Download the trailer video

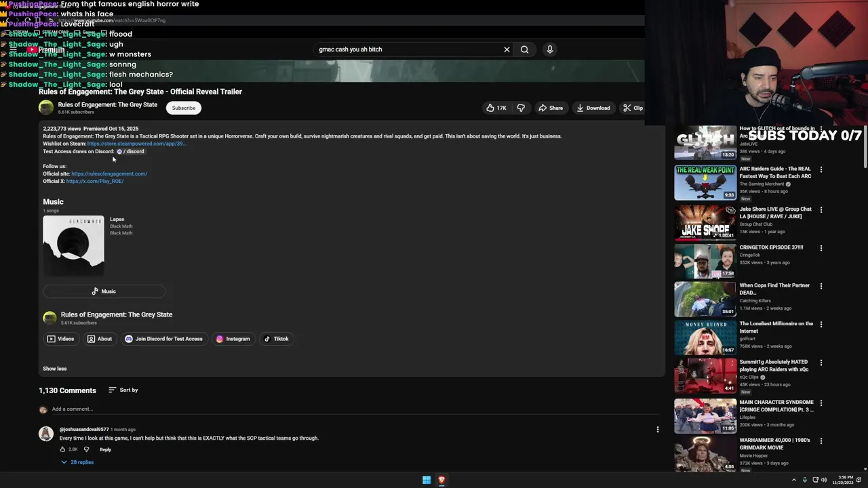593,108
